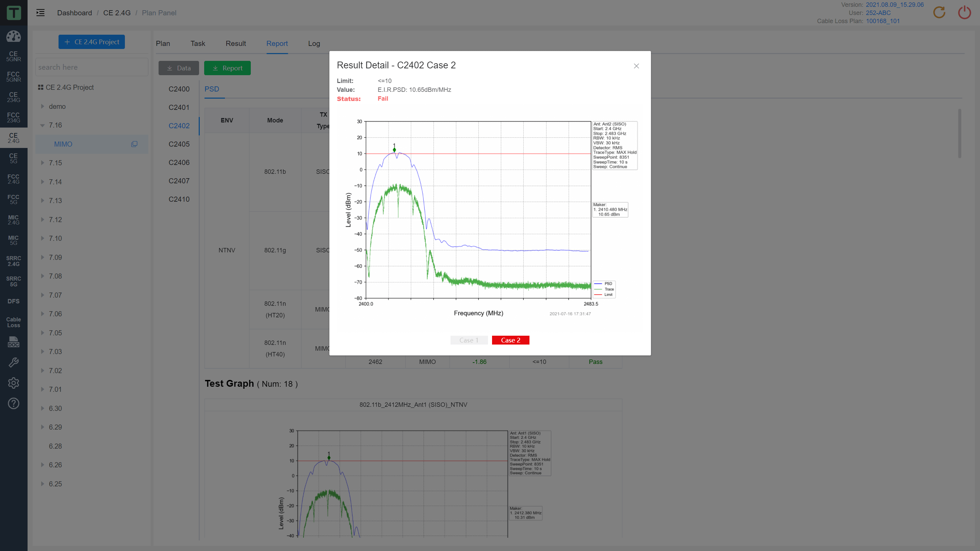Open the help question mark icon
Screen dimensions: 980x551
[x=13, y=403]
